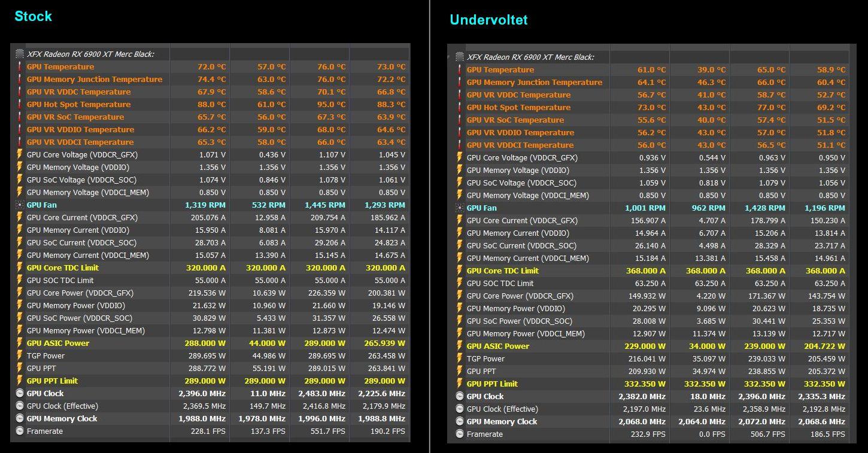Click clock icon beside GPU Memory Clock, Stock panel
Screen dimensions: 868x453
pos(20,418)
